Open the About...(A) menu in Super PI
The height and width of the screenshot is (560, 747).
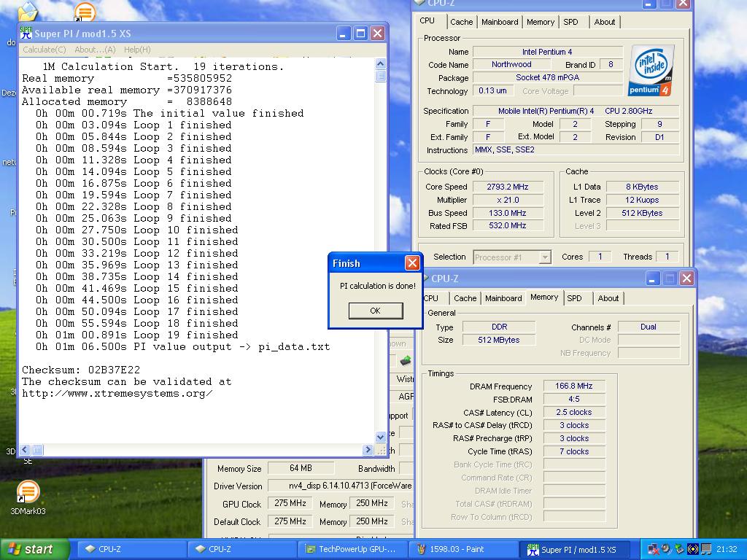(x=95, y=50)
